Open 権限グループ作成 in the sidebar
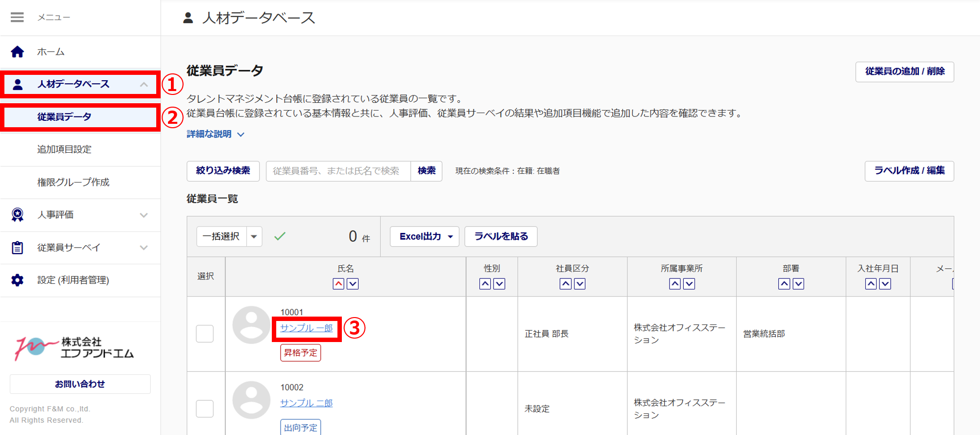 pos(73,183)
